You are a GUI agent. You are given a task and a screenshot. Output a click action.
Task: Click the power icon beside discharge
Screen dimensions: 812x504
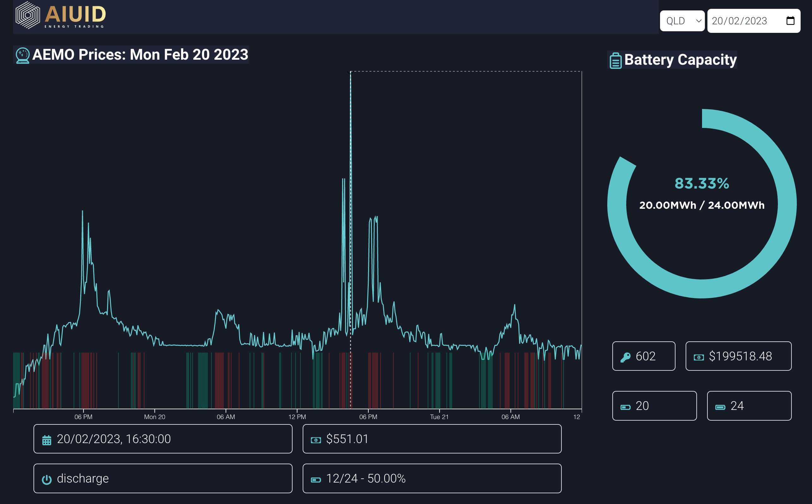point(47,480)
